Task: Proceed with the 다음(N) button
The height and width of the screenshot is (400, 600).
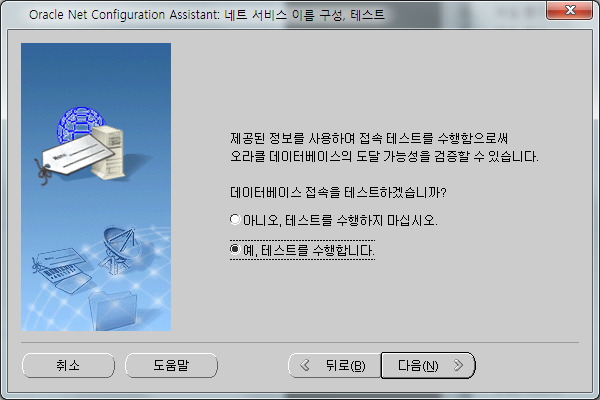Action: coord(428,365)
